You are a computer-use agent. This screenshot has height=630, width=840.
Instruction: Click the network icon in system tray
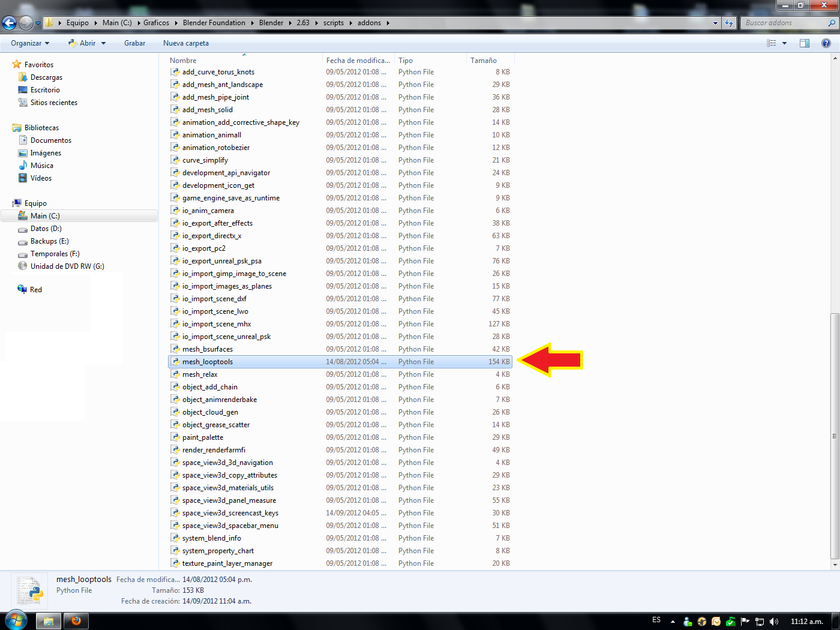click(x=760, y=622)
